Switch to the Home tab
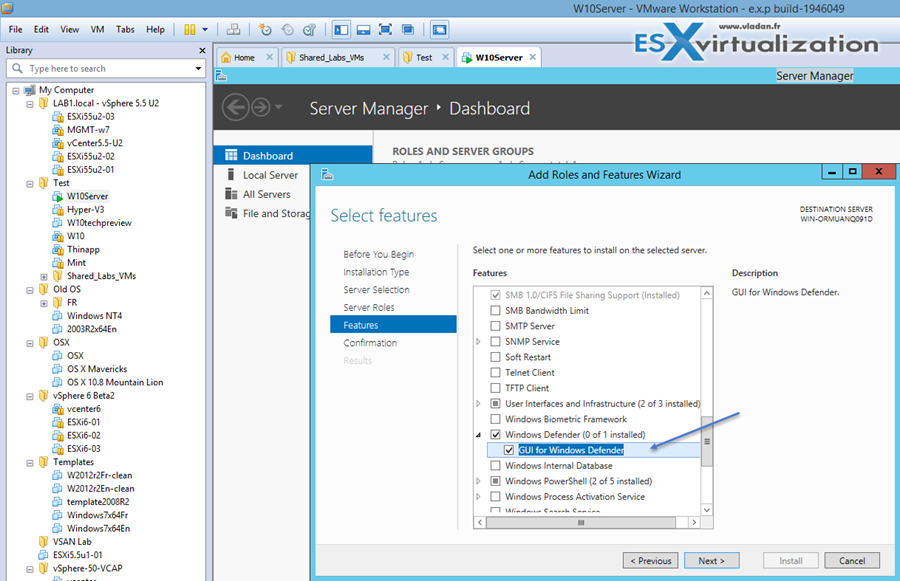Screen dimensions: 900x581 243,57
